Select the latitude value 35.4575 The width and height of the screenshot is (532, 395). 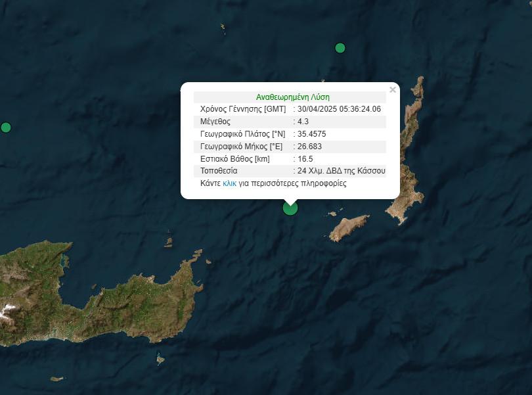click(x=312, y=134)
